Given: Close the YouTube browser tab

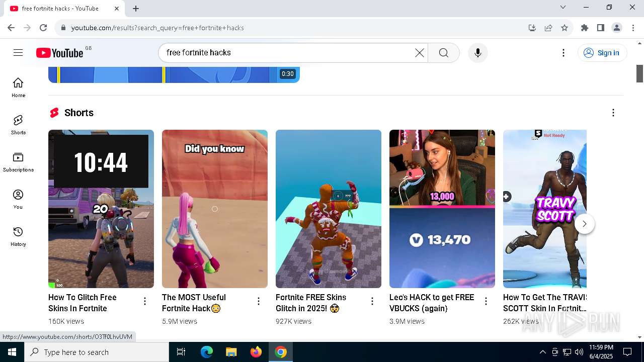Looking at the screenshot, I should [x=117, y=9].
